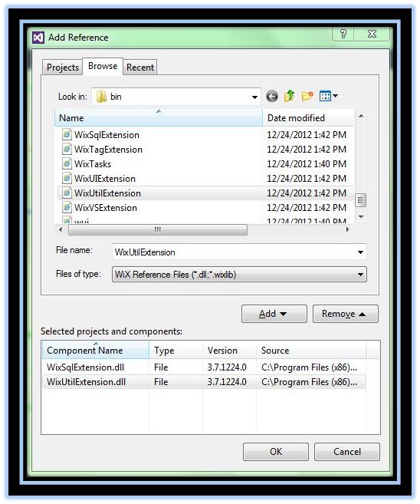
Task: Select the WixVSExtension file name
Action: click(106, 208)
